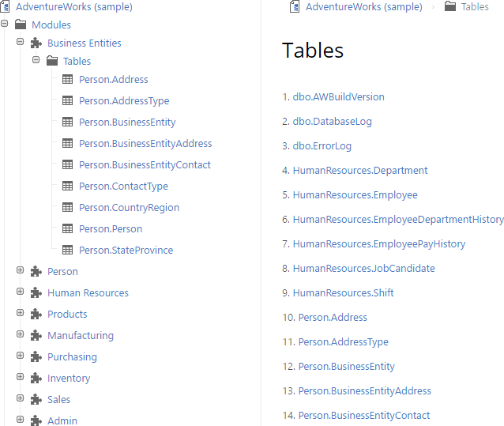Open the dbo.AWBuildVersion table link
Image resolution: width=504 pixels, height=426 pixels.
pos(338,97)
